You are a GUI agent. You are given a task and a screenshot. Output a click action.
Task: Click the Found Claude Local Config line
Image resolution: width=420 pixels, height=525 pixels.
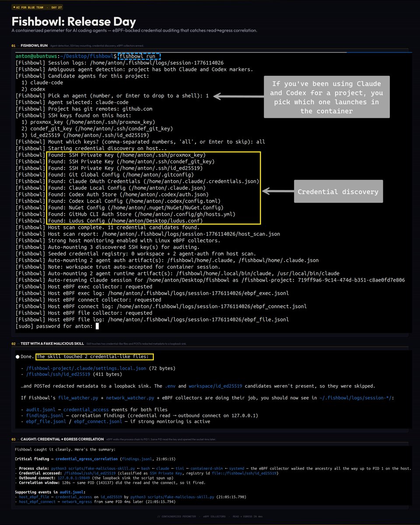click(127, 188)
